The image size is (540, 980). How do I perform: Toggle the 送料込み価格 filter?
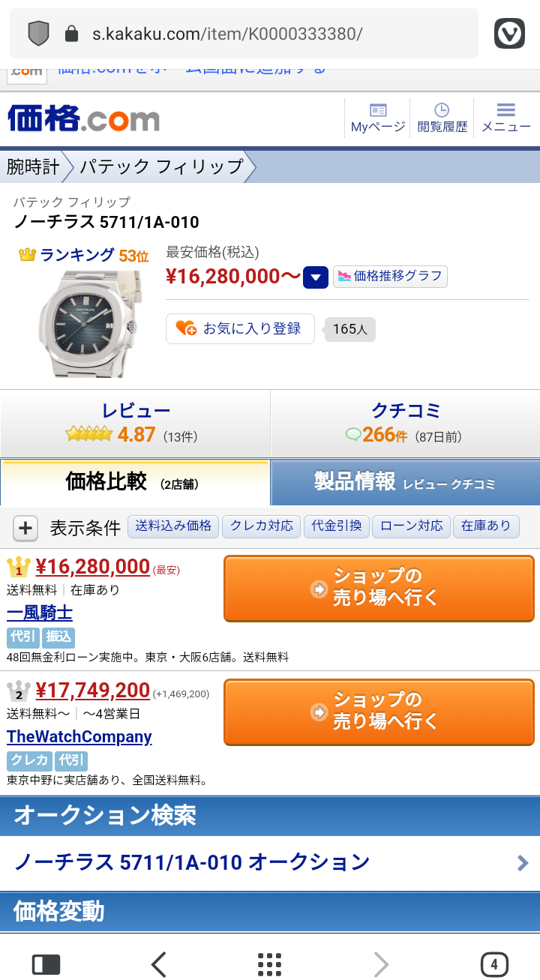(173, 526)
